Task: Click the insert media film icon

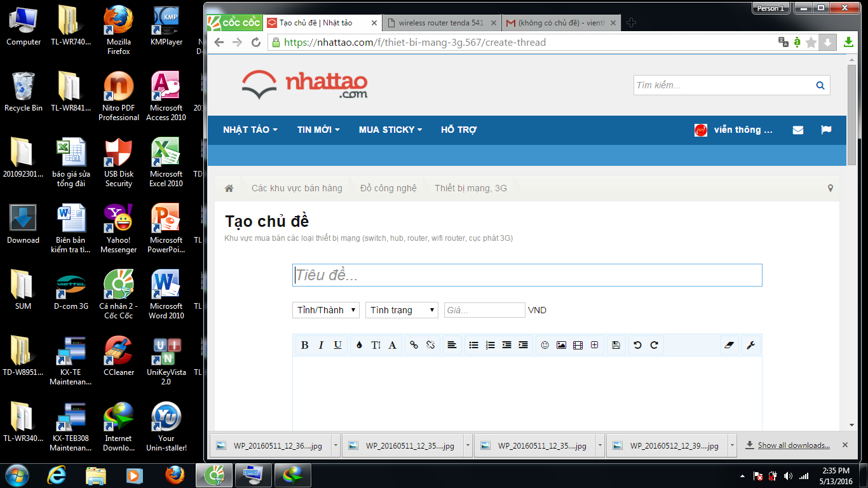Action: pos(578,345)
